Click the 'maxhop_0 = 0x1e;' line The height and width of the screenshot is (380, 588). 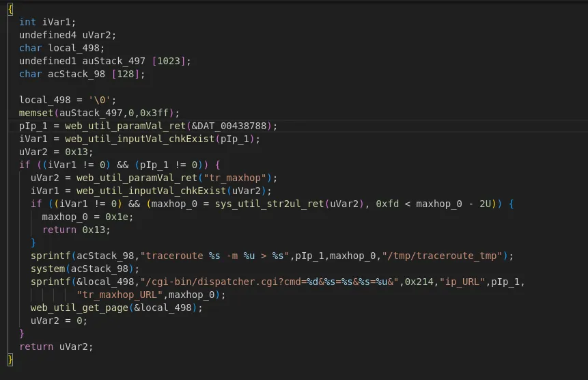point(87,217)
